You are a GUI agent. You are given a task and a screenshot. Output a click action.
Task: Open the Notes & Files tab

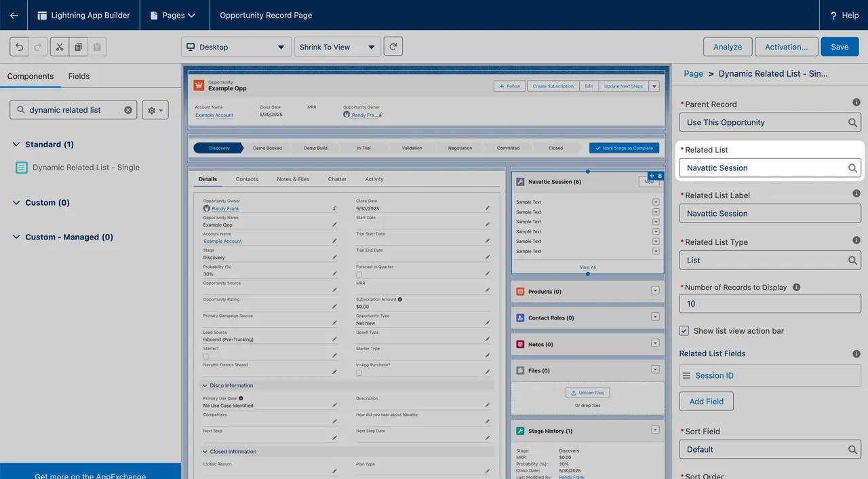[293, 179]
